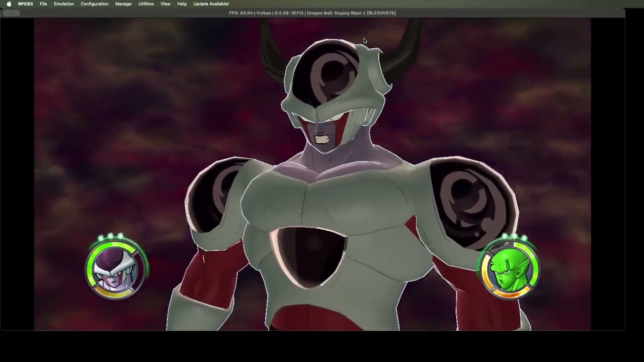Open the Emulation menu
This screenshot has height=362, width=644.
64,4
